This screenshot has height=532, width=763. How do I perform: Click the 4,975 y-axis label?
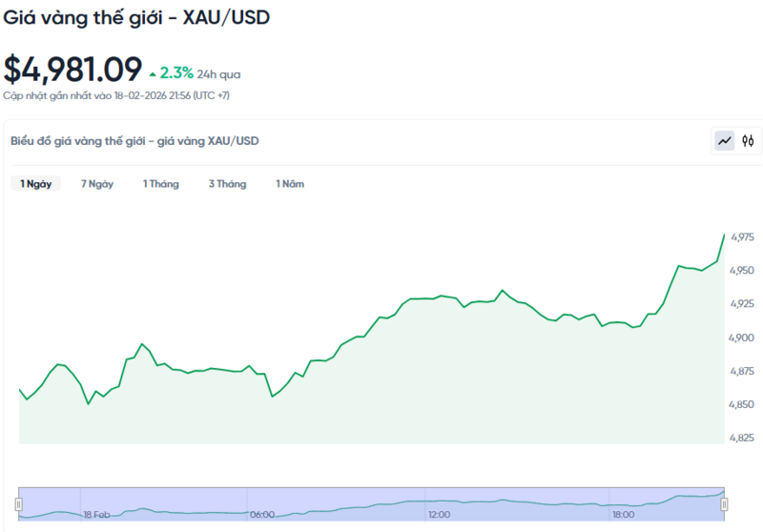pos(742,236)
